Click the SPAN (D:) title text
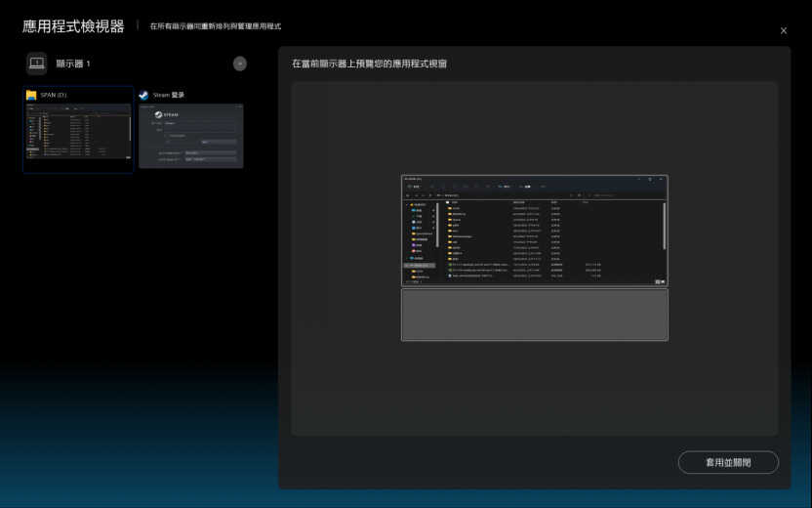Viewport: 812px width, 508px height. [x=54, y=95]
